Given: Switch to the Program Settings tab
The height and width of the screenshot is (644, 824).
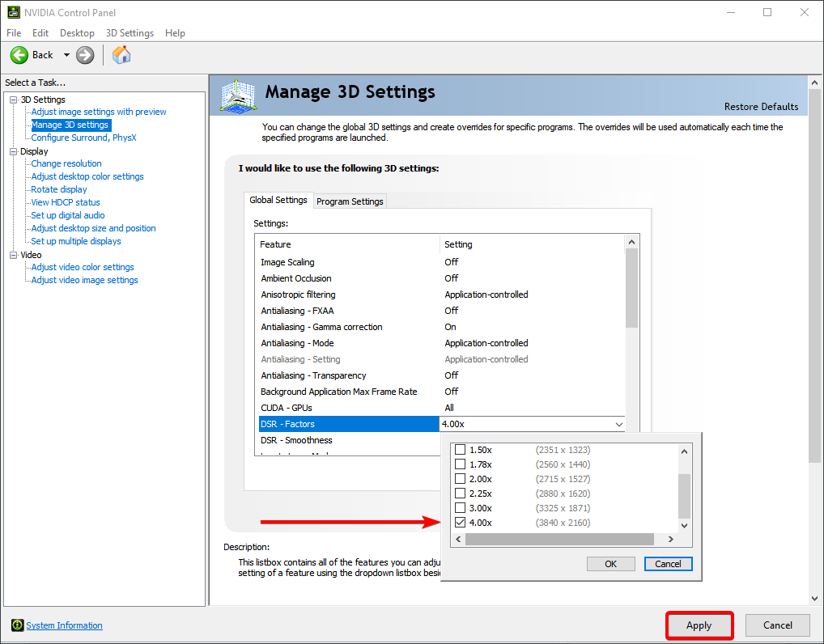Looking at the screenshot, I should (x=350, y=201).
